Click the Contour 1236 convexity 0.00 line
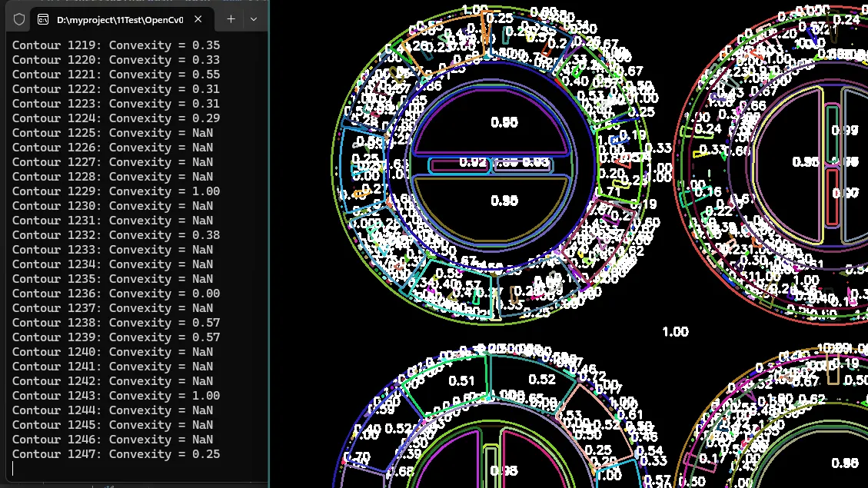Screen dimensions: 868x488 [116, 294]
